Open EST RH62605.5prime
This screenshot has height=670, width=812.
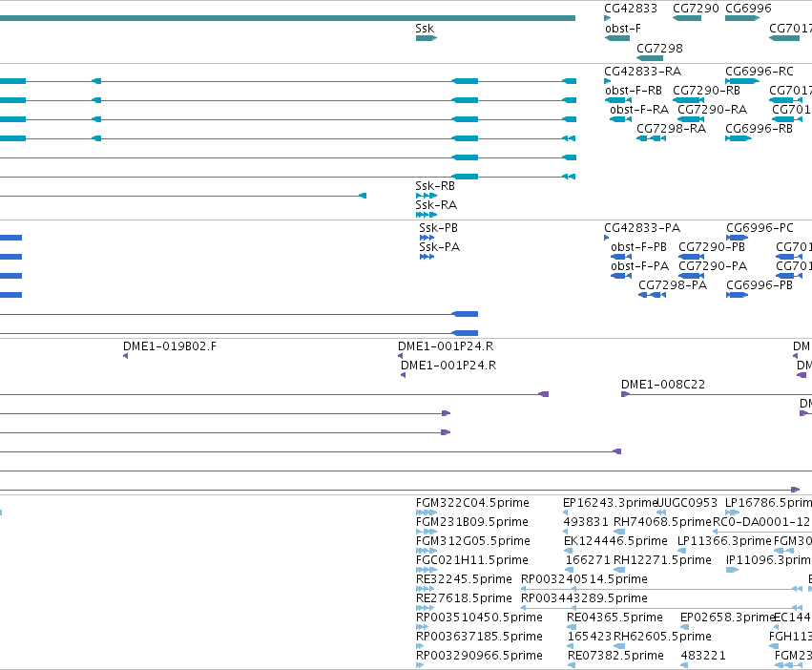pos(662,637)
